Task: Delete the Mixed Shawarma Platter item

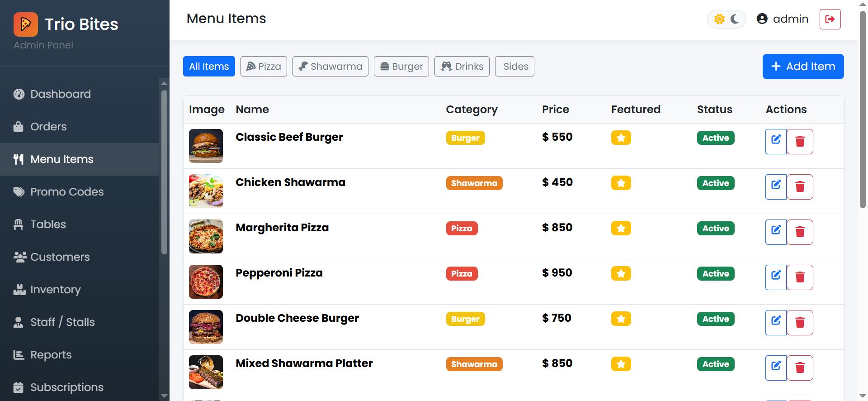Action: pos(800,368)
